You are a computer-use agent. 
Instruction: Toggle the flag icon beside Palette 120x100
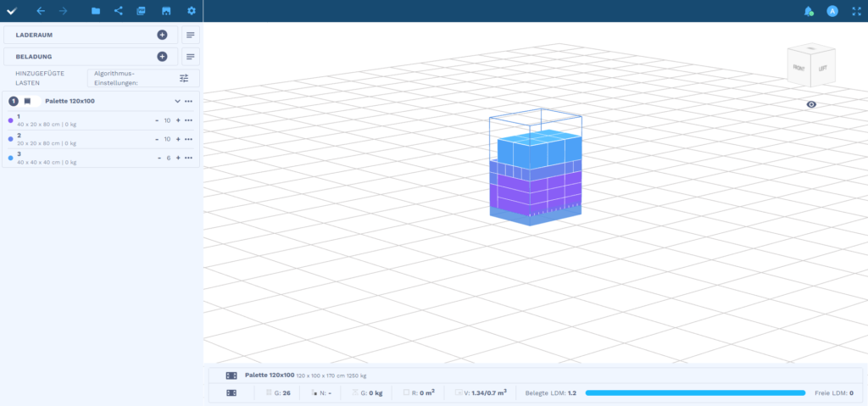[x=27, y=102]
